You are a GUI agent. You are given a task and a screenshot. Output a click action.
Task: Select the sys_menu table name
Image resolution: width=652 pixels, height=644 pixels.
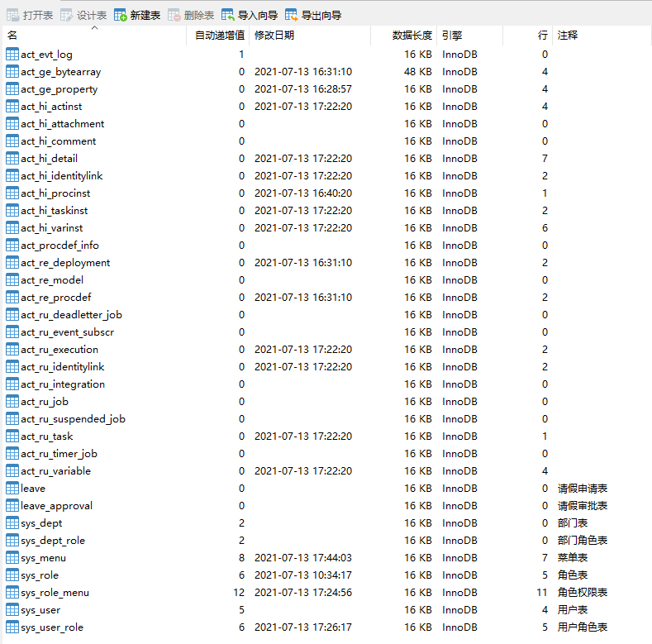tap(43, 558)
